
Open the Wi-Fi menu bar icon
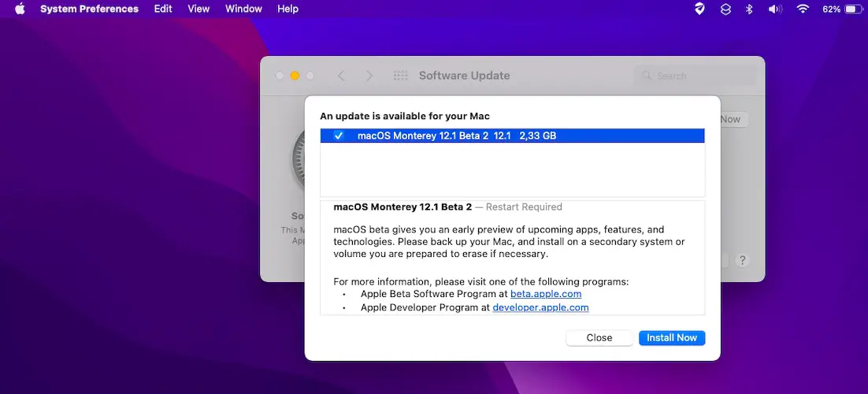pyautogui.click(x=803, y=9)
